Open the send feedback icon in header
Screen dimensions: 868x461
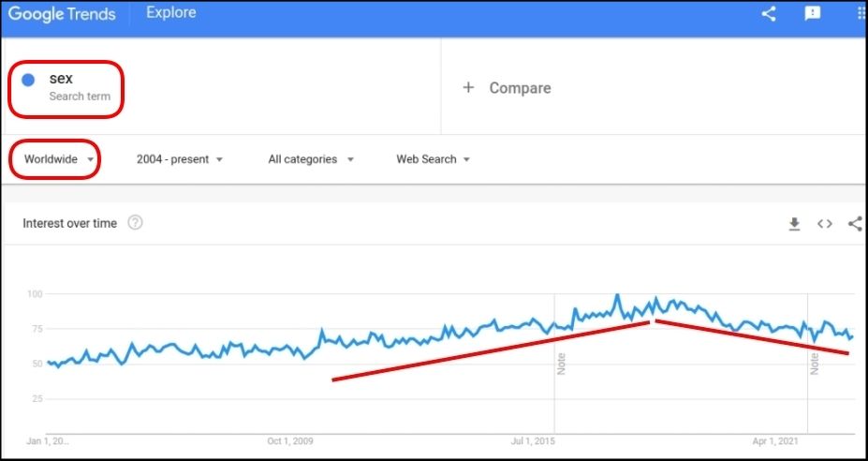(812, 14)
